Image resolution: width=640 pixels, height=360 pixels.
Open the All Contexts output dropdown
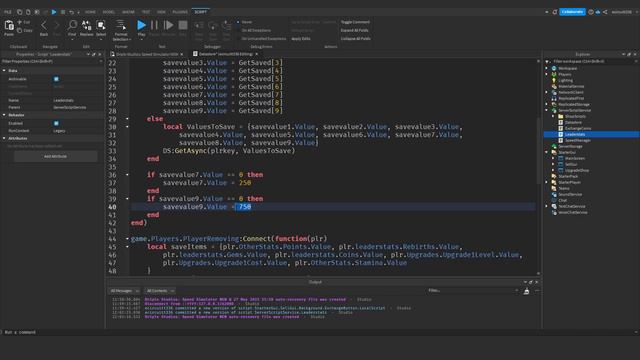[160, 291]
